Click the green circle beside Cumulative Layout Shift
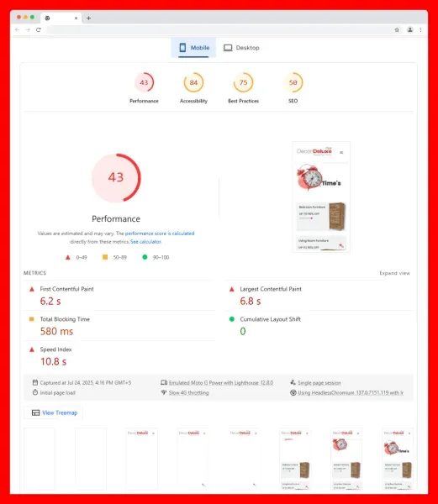This screenshot has width=438, height=504. coord(232,319)
